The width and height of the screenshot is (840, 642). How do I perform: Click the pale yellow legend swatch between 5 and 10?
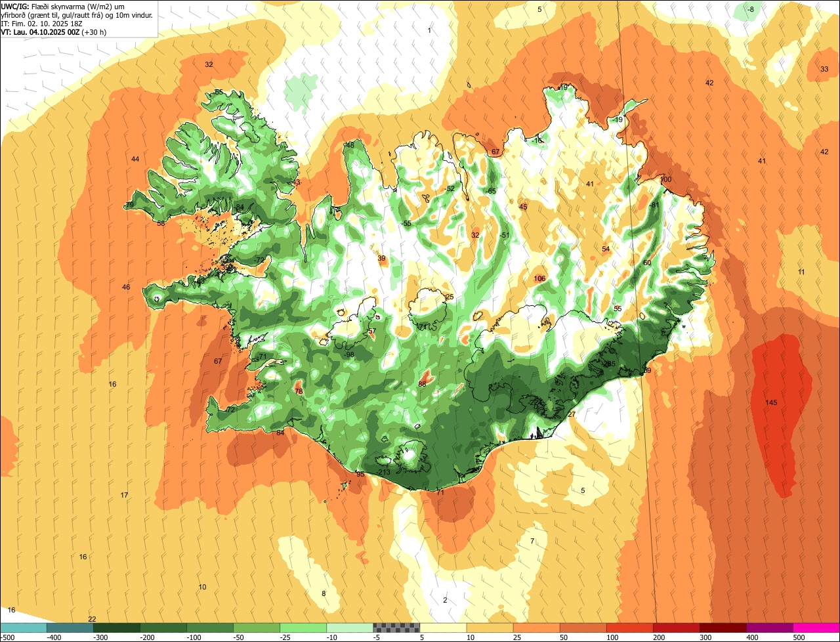(x=443, y=628)
